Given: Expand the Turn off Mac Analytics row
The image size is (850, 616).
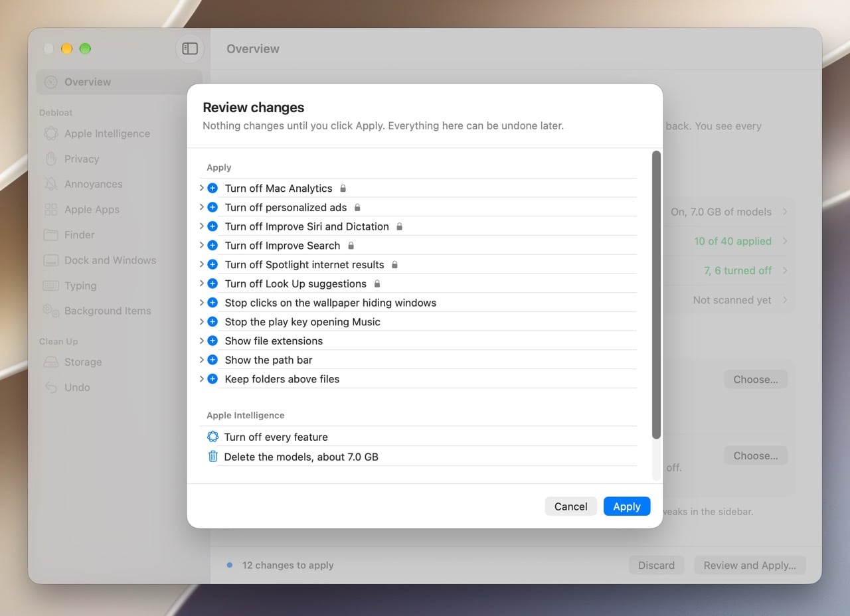Looking at the screenshot, I should 201,189.
